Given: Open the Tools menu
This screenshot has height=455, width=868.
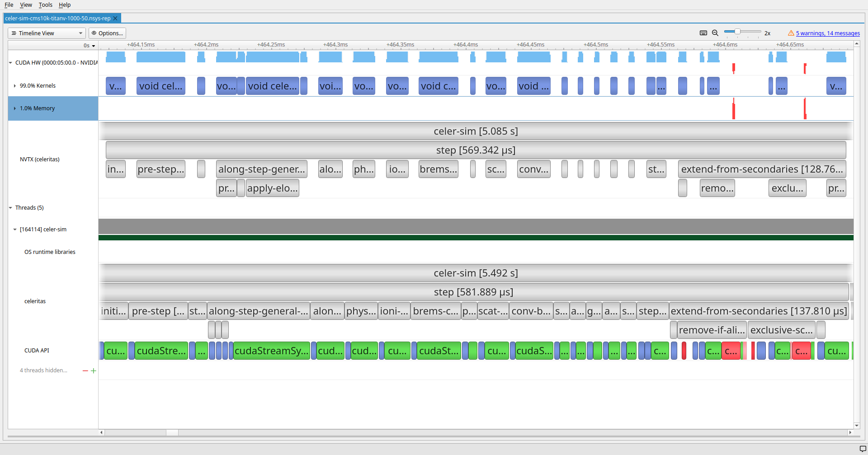Looking at the screenshot, I should click(x=45, y=5).
